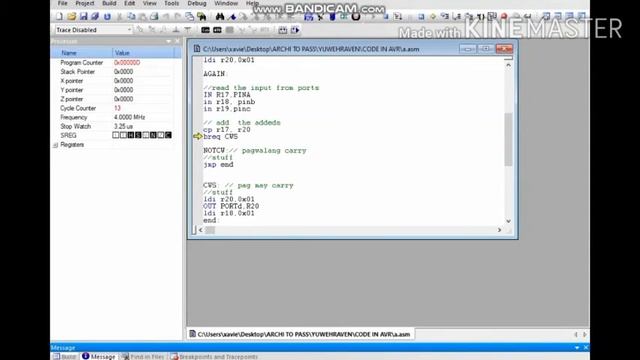This screenshot has width=640, height=360.
Task: Click the Frequency value 4.0000 MHz
Action: [129, 117]
